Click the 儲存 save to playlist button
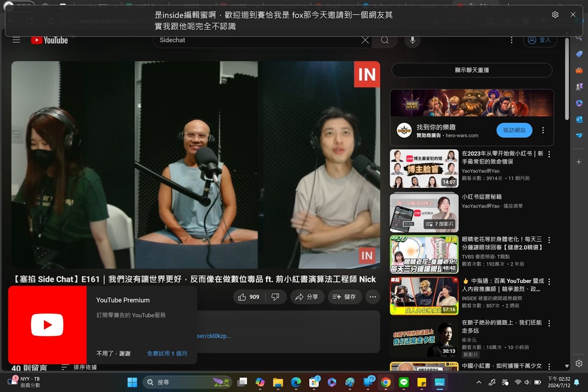Viewport: 588px width, 392px height. click(x=345, y=297)
